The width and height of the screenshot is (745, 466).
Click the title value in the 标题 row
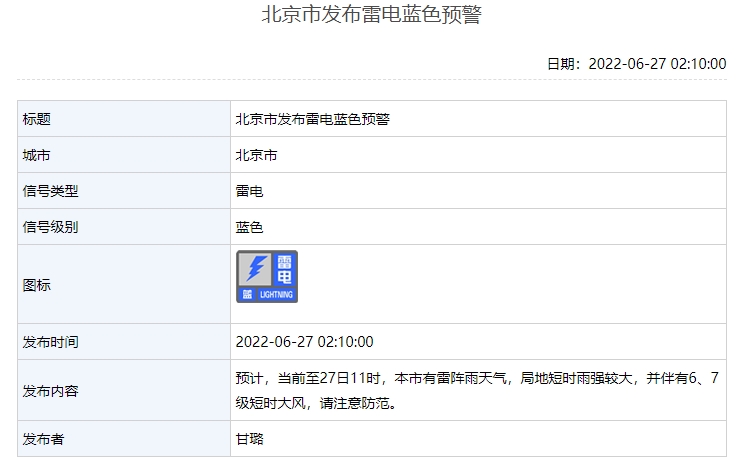(x=312, y=119)
